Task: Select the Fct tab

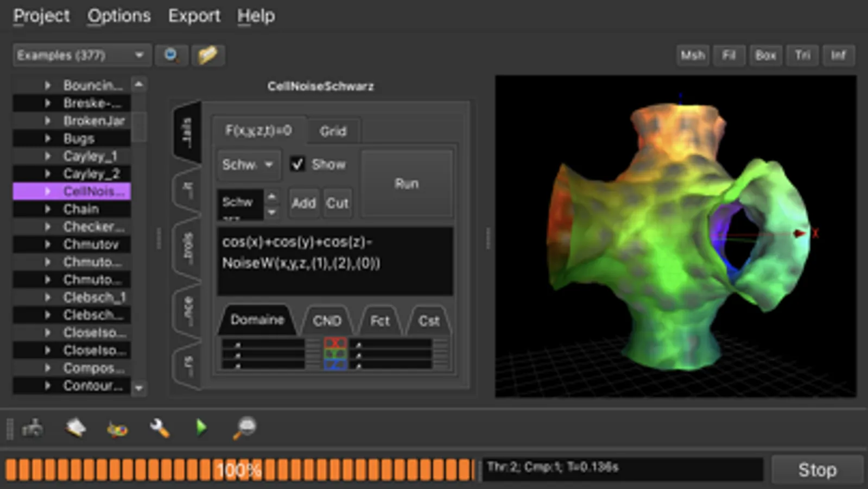Action: point(379,321)
